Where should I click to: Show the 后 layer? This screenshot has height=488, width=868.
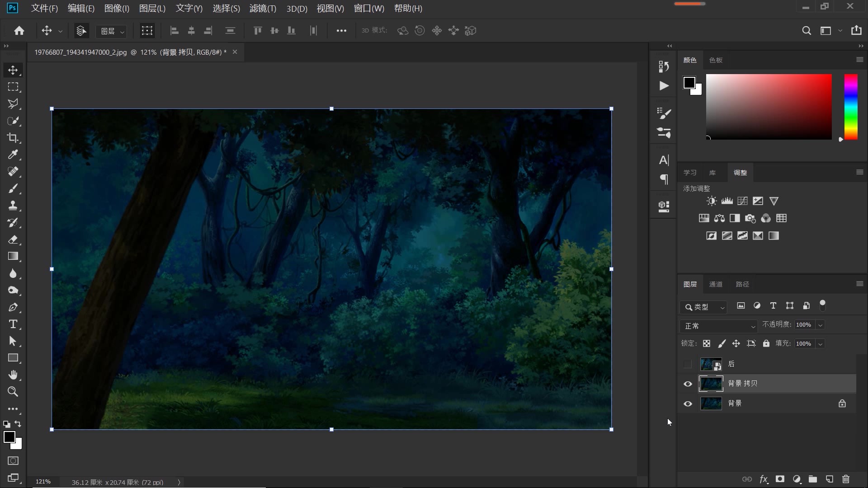click(x=688, y=364)
